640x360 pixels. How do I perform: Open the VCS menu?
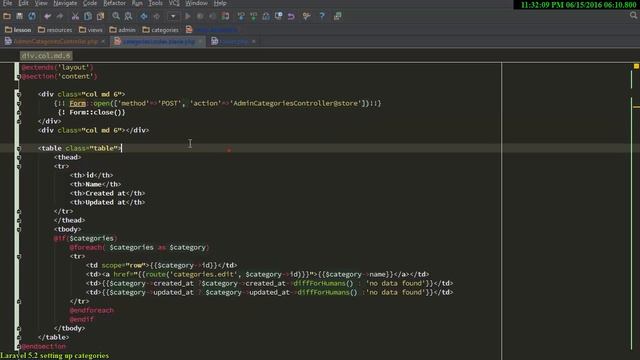point(174,3)
